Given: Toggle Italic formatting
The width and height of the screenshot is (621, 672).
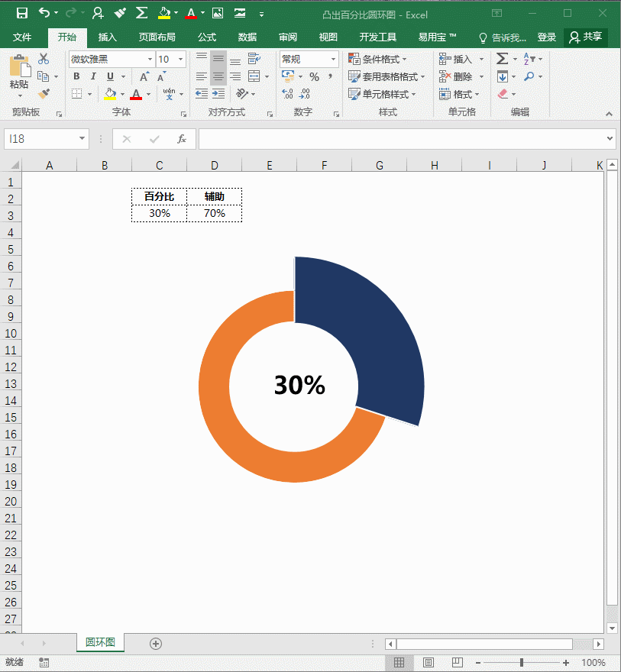Looking at the screenshot, I should (x=93, y=76).
